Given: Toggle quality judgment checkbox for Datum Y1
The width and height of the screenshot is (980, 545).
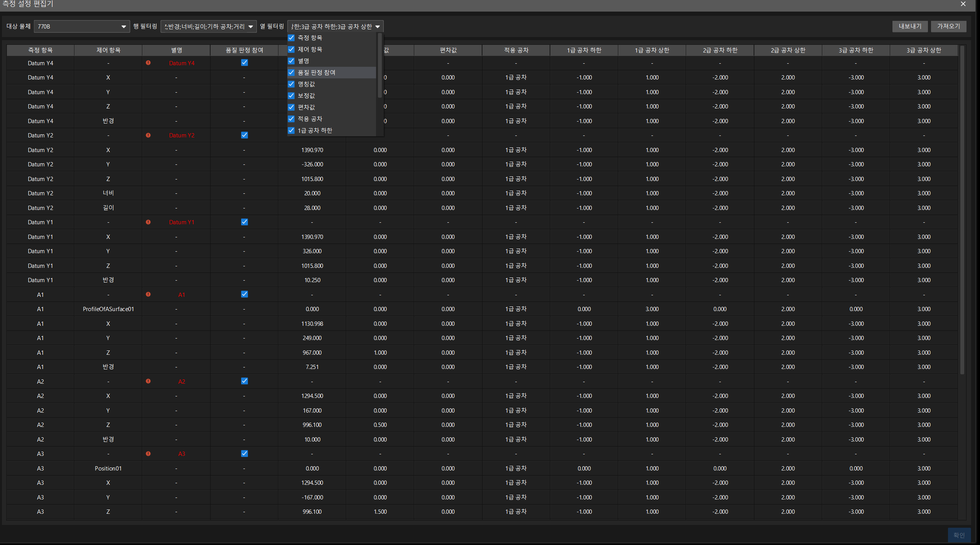Looking at the screenshot, I should (245, 222).
